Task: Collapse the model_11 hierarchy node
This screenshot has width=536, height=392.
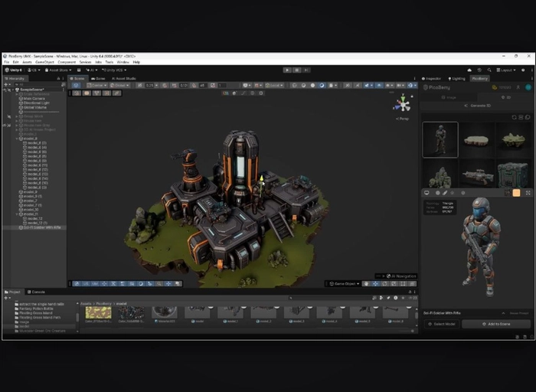Action: (x=17, y=214)
